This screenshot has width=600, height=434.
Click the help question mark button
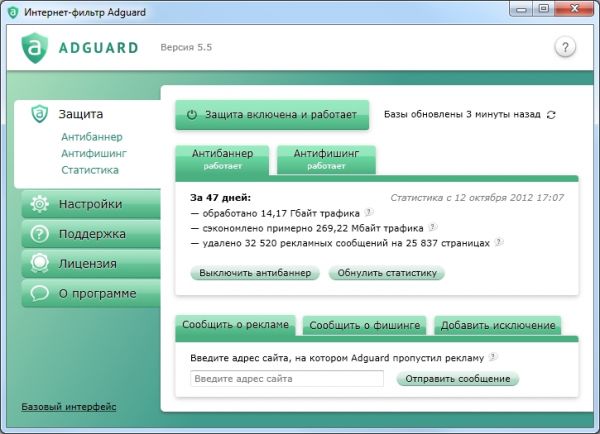[x=565, y=47]
